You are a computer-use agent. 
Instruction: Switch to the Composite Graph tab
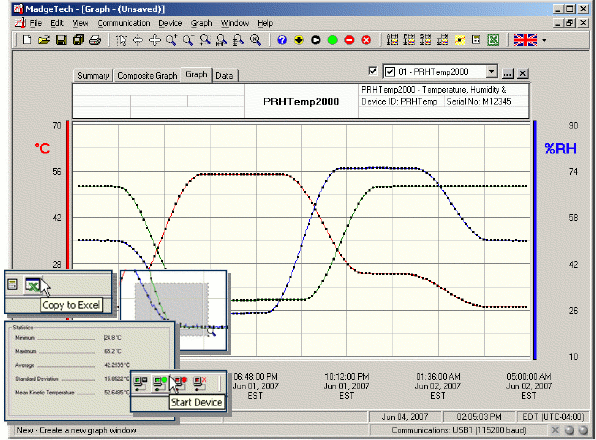[x=147, y=76]
